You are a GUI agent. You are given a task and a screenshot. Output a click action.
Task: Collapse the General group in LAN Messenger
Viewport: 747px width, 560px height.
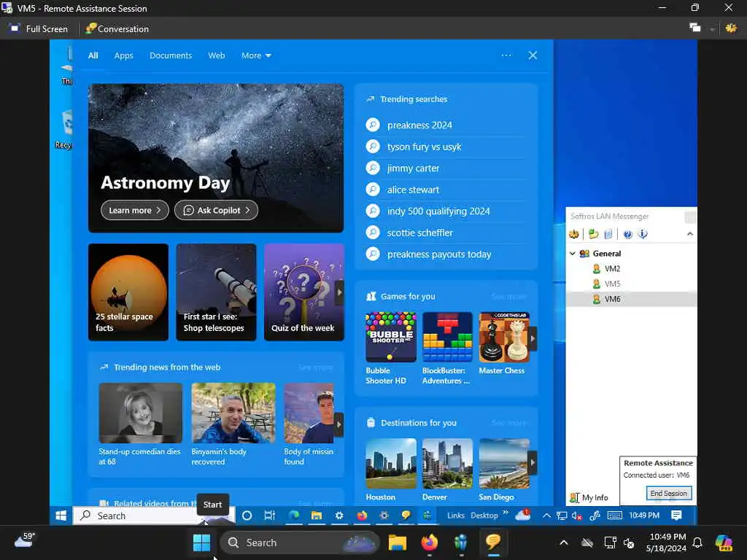click(x=573, y=253)
